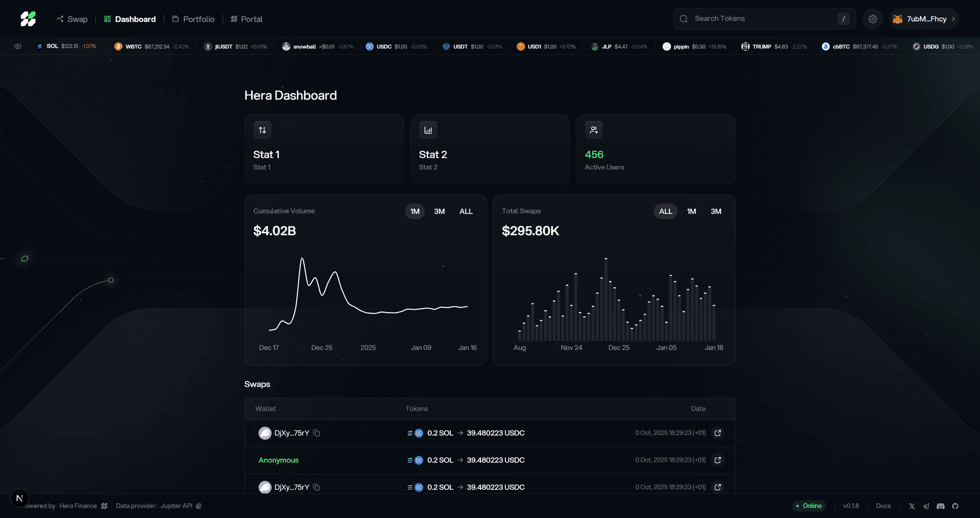This screenshot has height=518, width=980.
Task: Open the first swap in explorer
Action: pyautogui.click(x=717, y=433)
